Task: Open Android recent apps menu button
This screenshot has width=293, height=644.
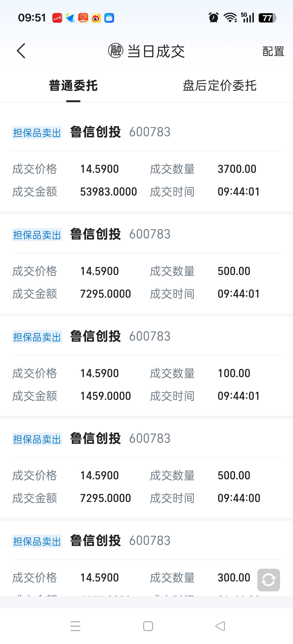Action: coord(75,626)
